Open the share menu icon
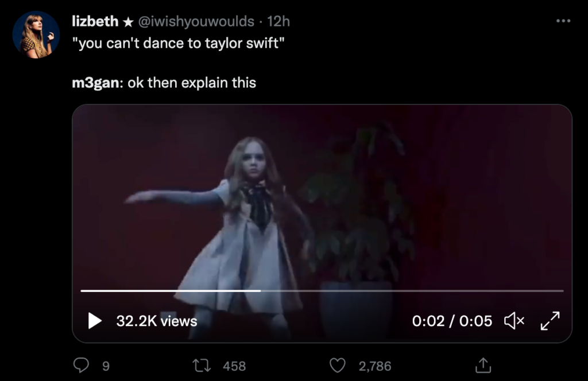This screenshot has height=381, width=588. [483, 366]
